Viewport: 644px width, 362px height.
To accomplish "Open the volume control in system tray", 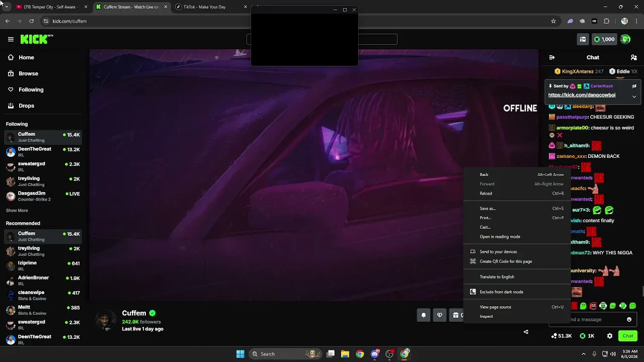I will pyautogui.click(x=613, y=354).
